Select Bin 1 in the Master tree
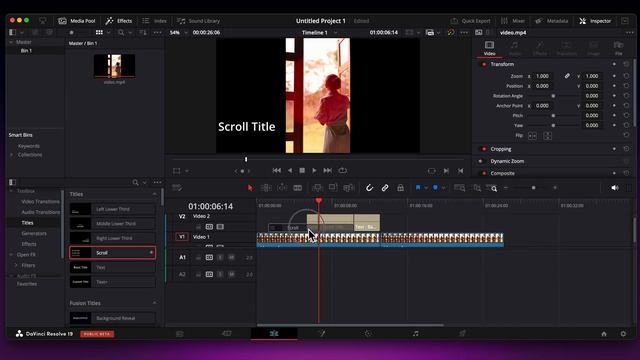 (x=26, y=51)
